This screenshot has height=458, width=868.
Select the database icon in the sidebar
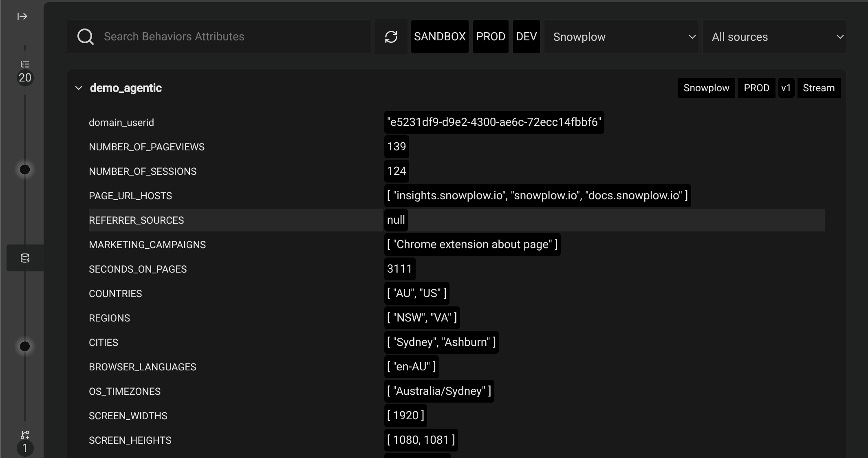click(25, 258)
